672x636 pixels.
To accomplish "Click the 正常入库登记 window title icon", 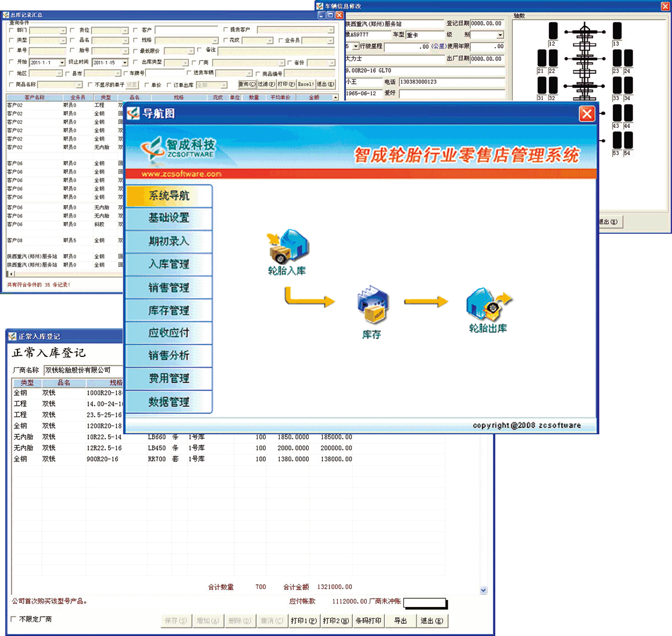I will click(12, 337).
